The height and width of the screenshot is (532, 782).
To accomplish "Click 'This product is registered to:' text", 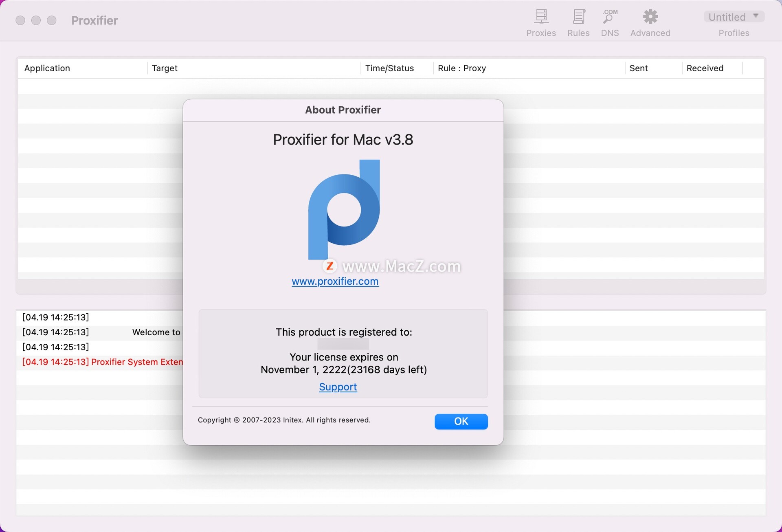I will [344, 332].
